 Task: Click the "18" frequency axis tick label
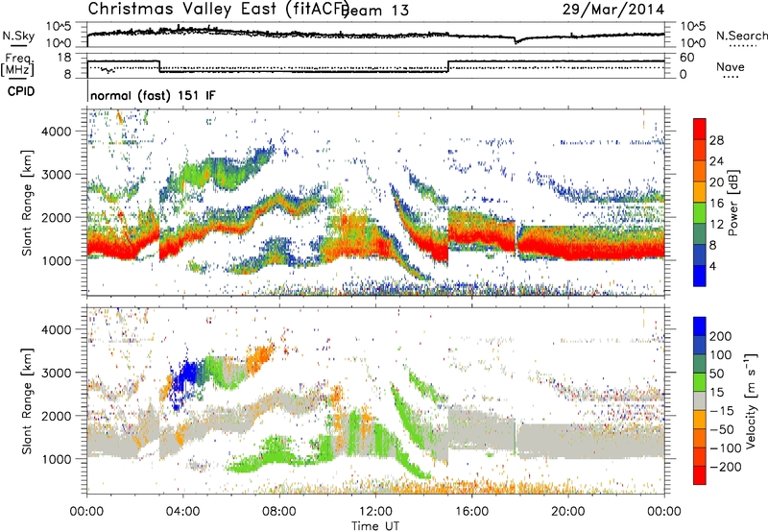click(x=64, y=58)
